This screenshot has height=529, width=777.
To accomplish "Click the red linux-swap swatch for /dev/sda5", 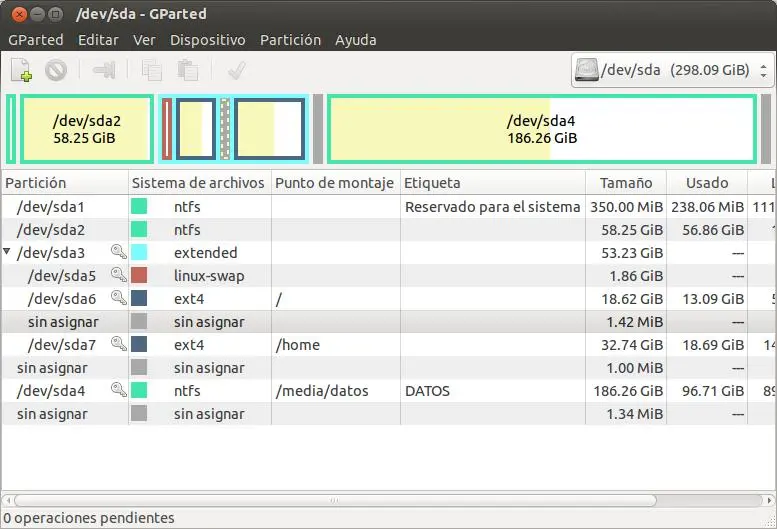I will pyautogui.click(x=139, y=275).
